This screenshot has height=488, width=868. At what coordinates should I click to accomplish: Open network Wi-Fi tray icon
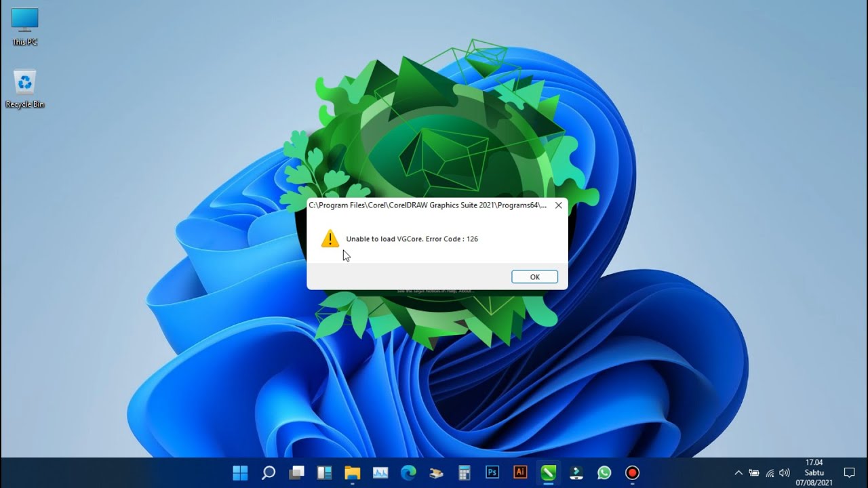click(770, 472)
